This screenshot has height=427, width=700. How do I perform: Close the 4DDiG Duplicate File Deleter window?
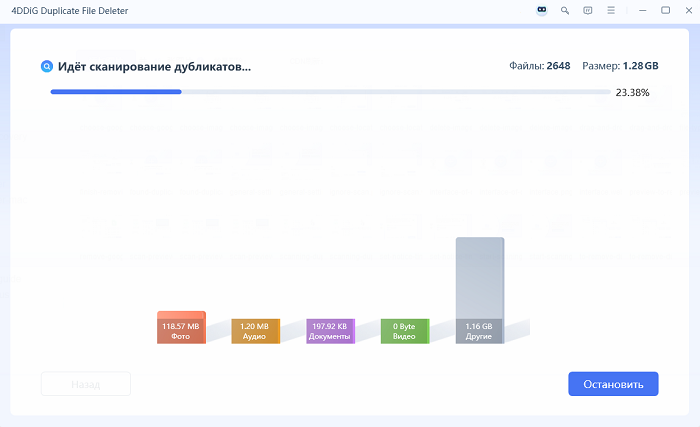point(688,10)
